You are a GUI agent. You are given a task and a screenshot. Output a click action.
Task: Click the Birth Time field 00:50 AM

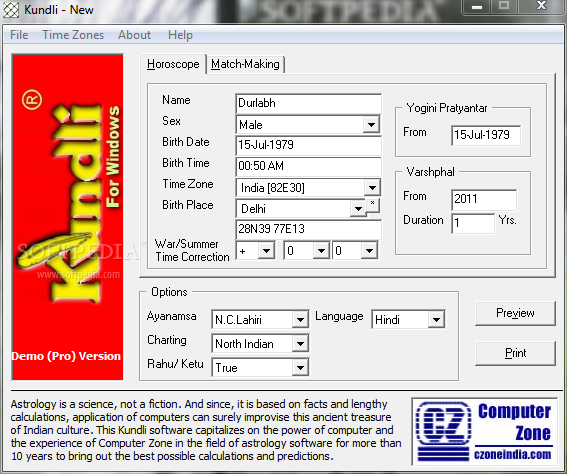pyautogui.click(x=308, y=166)
